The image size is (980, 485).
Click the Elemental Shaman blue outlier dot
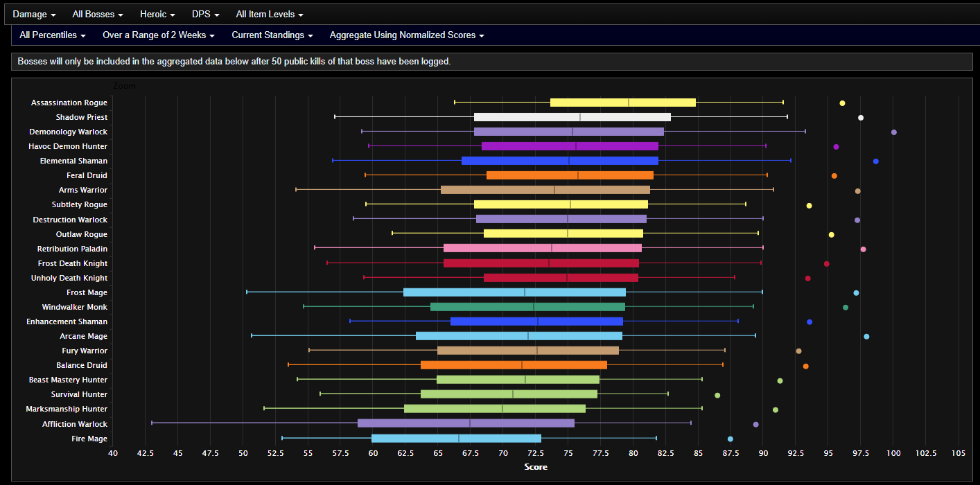(x=875, y=161)
